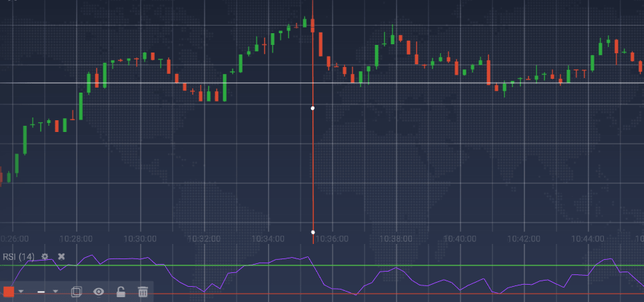Image resolution: width=644 pixels, height=302 pixels.
Task: Toggle visibility with the eye icon
Action: coord(99,292)
